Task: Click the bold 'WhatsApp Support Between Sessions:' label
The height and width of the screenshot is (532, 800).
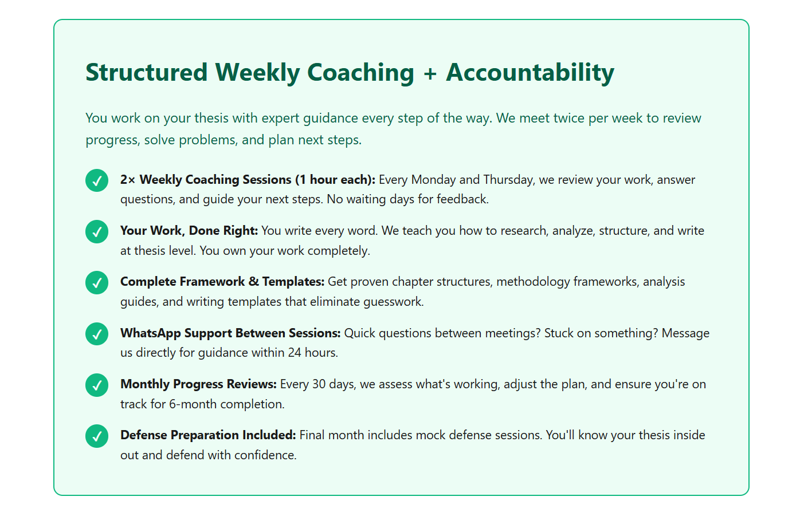Action: pos(230,333)
